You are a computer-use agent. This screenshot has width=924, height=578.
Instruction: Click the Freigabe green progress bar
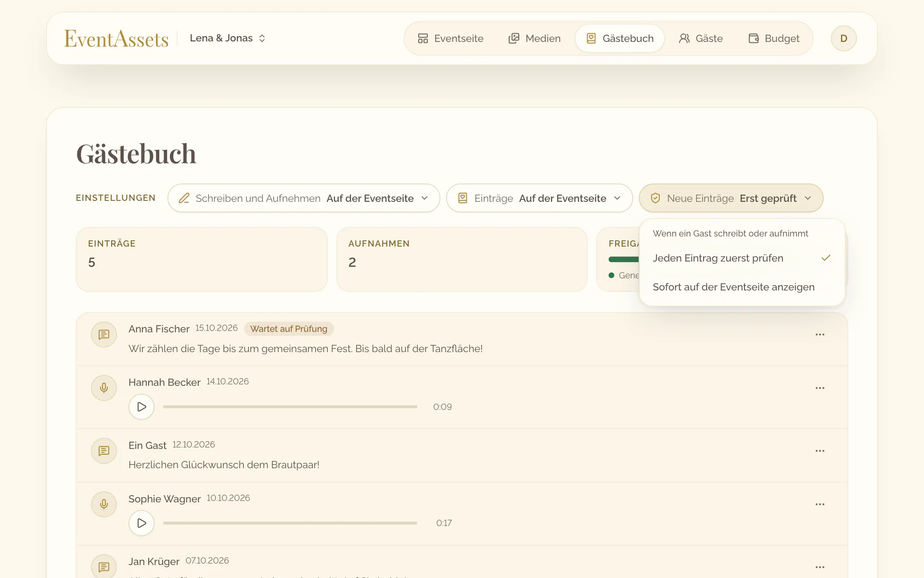click(x=624, y=260)
